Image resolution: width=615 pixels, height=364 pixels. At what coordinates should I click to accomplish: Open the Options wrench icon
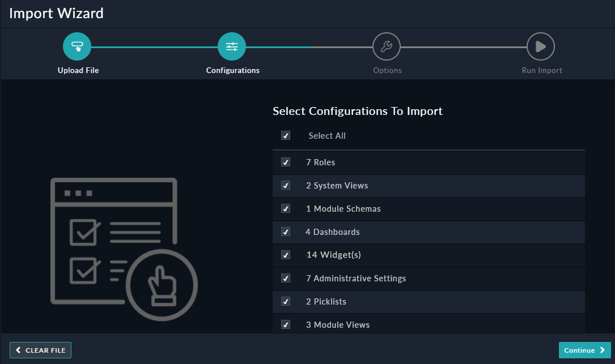coord(387,46)
